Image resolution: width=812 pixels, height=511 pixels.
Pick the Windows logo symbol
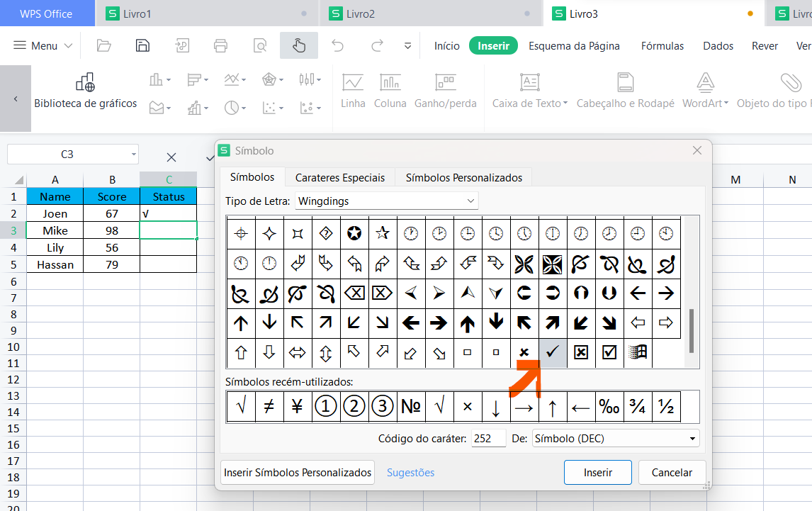click(x=638, y=352)
